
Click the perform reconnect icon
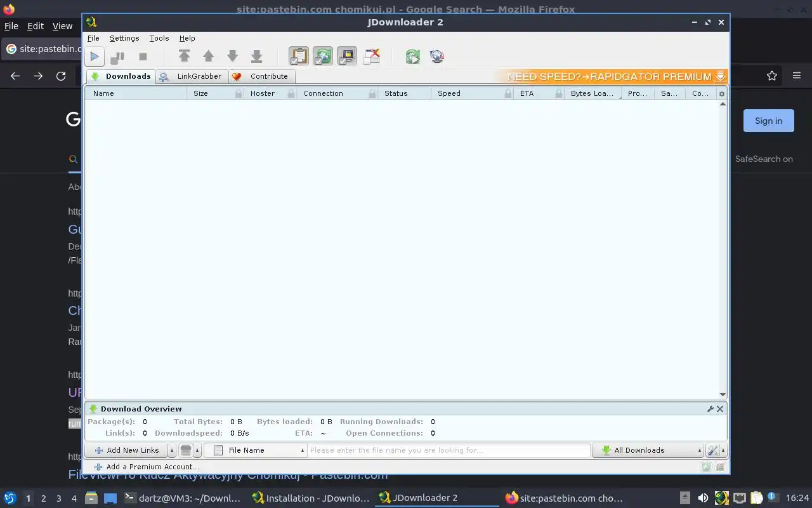413,57
